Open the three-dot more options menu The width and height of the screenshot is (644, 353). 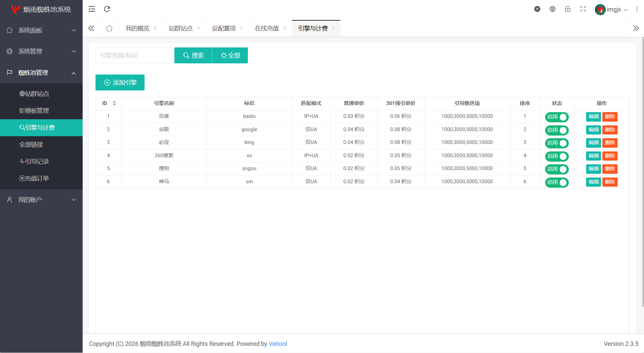(x=637, y=9)
